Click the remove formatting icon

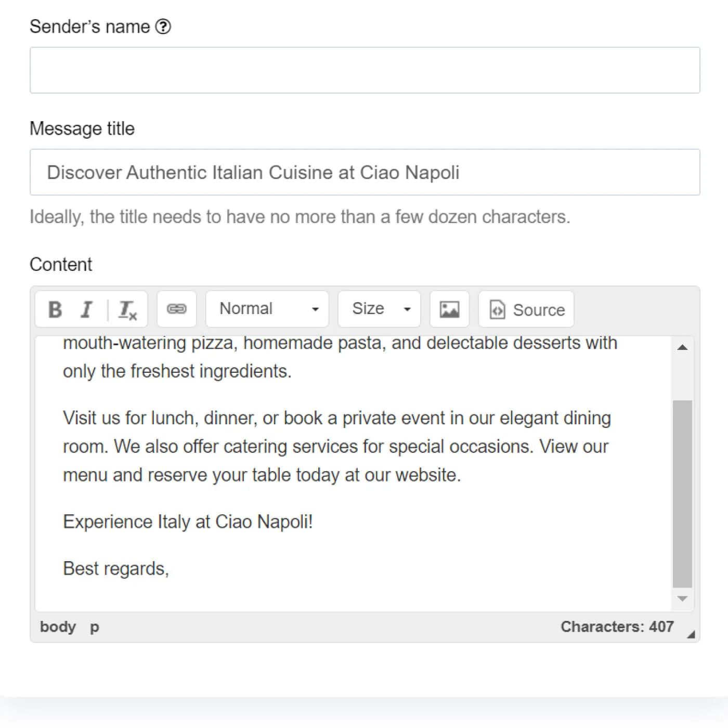pos(127,309)
